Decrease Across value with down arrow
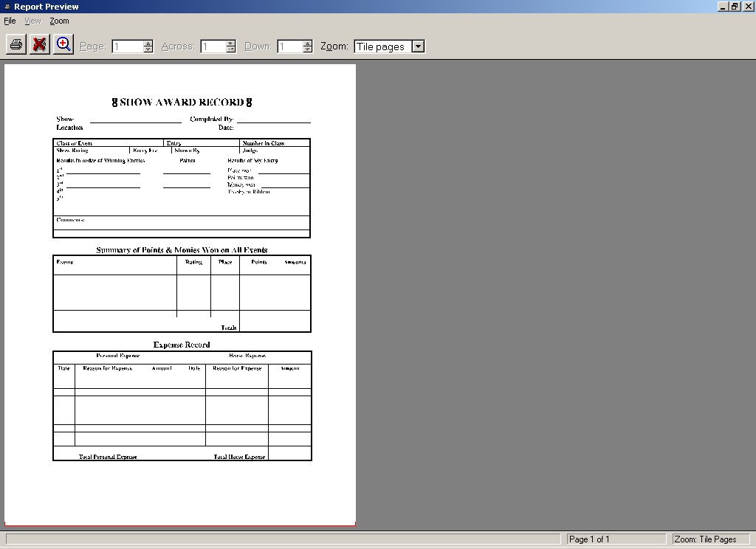 click(x=230, y=50)
